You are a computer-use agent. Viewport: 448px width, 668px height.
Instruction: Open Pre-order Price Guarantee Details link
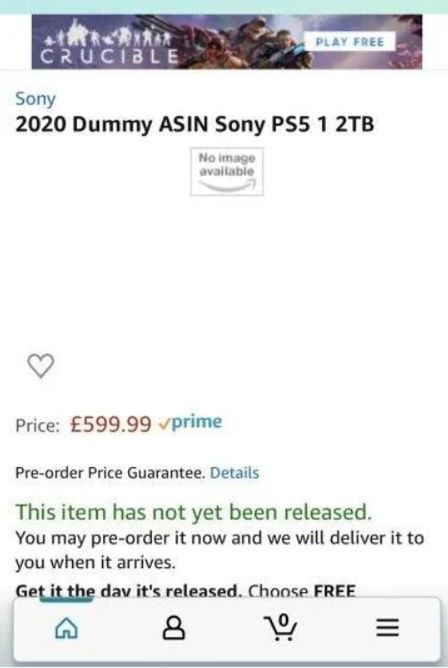click(x=234, y=473)
